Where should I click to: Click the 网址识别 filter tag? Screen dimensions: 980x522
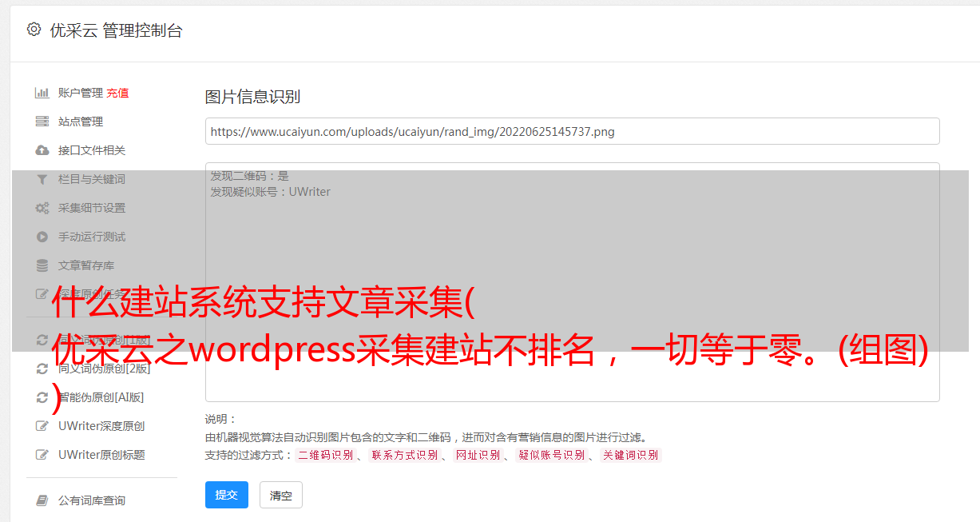pyautogui.click(x=478, y=455)
